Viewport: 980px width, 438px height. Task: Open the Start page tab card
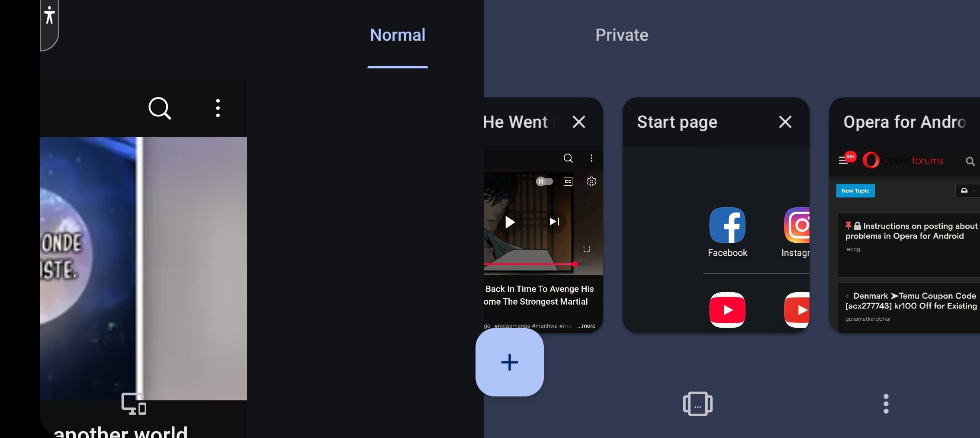click(x=716, y=215)
